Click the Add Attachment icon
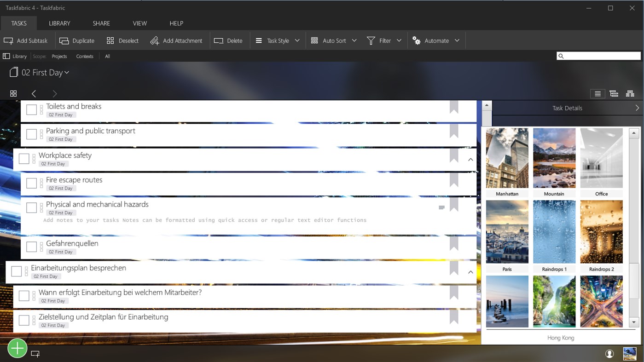The image size is (644, 362). pyautogui.click(x=154, y=40)
